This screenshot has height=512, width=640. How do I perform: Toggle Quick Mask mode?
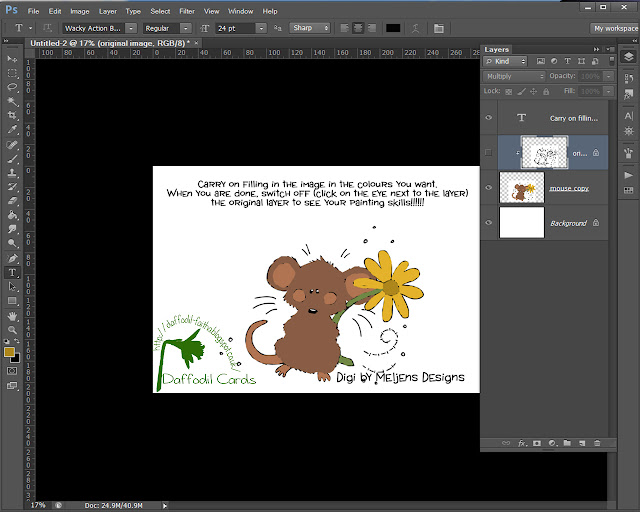pos(12,371)
